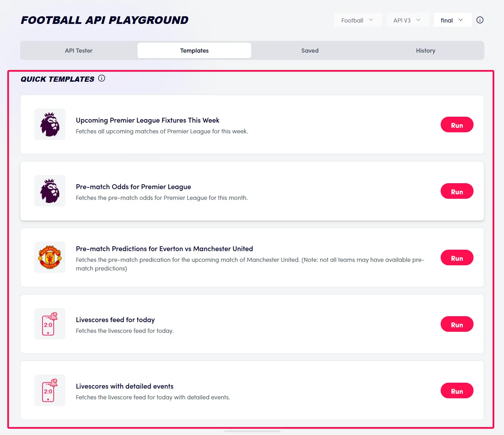The image size is (504, 435).
Task: Open the final environment dropdown
Action: [452, 20]
